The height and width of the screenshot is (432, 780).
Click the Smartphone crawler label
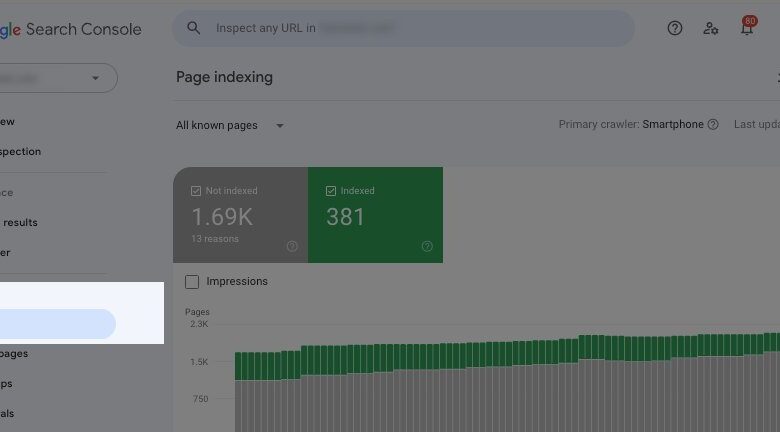(x=673, y=124)
